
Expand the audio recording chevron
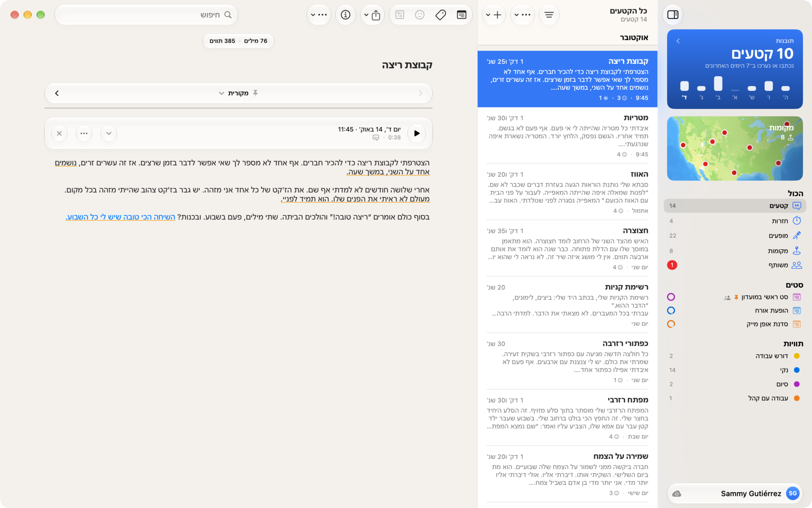(x=109, y=133)
